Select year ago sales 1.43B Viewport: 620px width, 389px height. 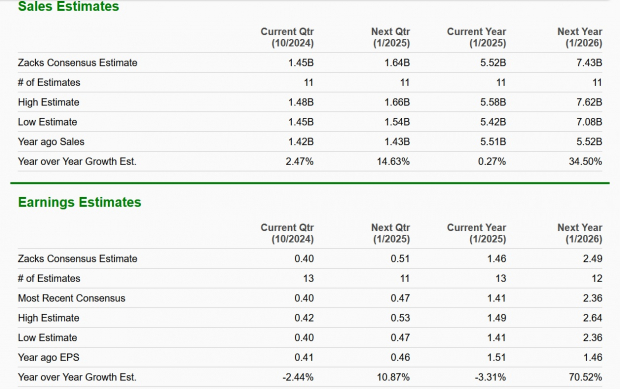click(397, 142)
